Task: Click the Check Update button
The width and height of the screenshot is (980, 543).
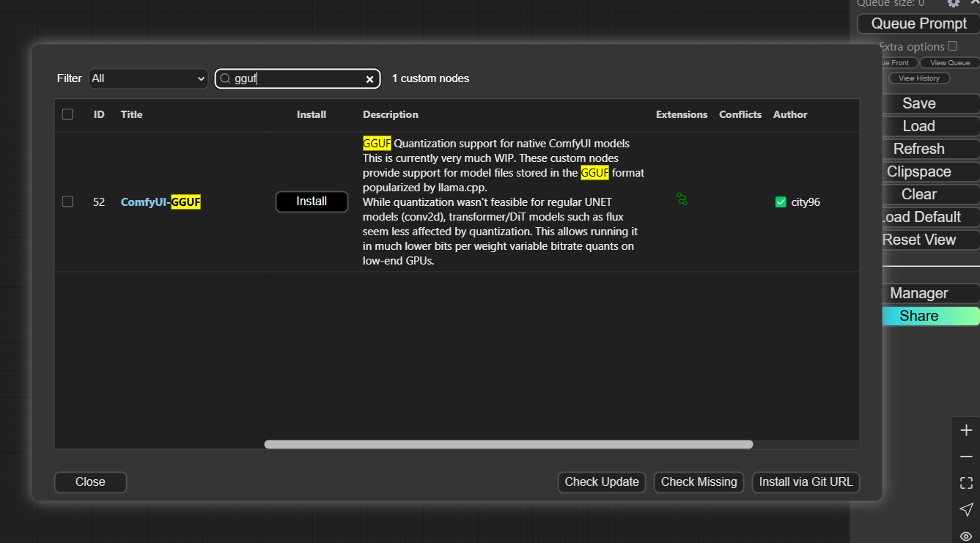Action: (x=602, y=482)
